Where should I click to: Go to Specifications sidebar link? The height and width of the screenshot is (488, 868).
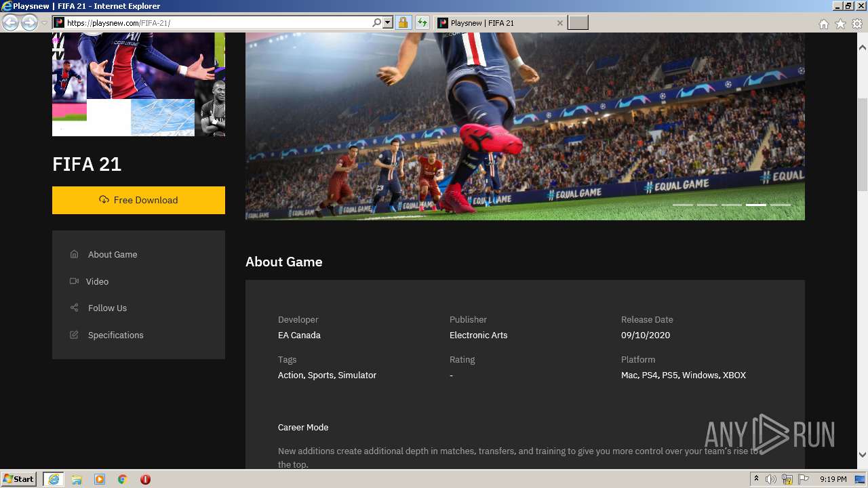point(116,335)
